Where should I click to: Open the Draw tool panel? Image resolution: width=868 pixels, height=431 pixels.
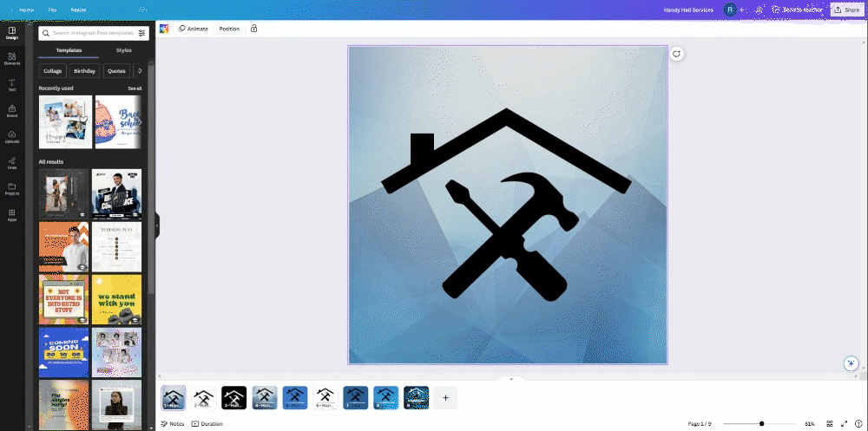[11, 163]
